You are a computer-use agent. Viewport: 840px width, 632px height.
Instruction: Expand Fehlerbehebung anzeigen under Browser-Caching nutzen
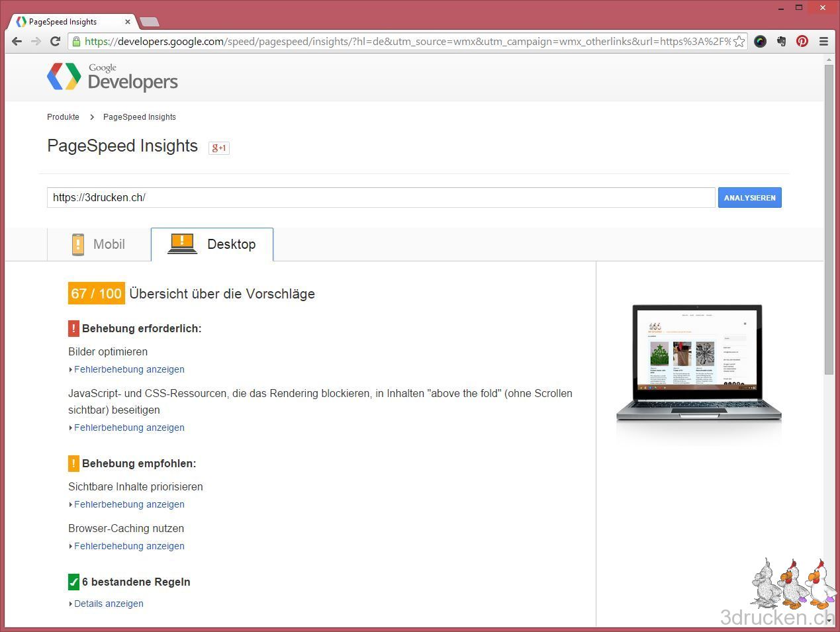tap(129, 546)
